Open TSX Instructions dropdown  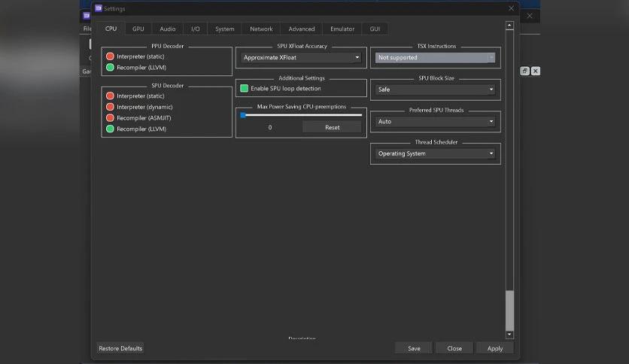(435, 57)
